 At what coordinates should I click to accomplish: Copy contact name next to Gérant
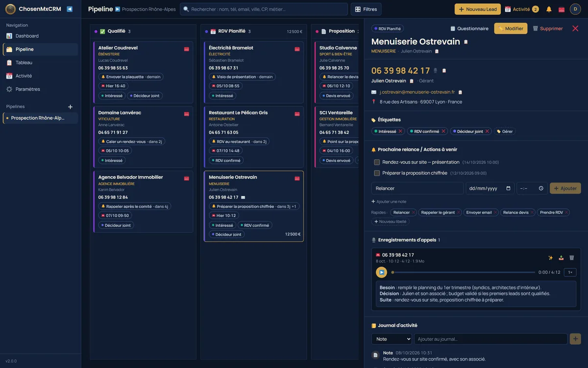pos(412,81)
